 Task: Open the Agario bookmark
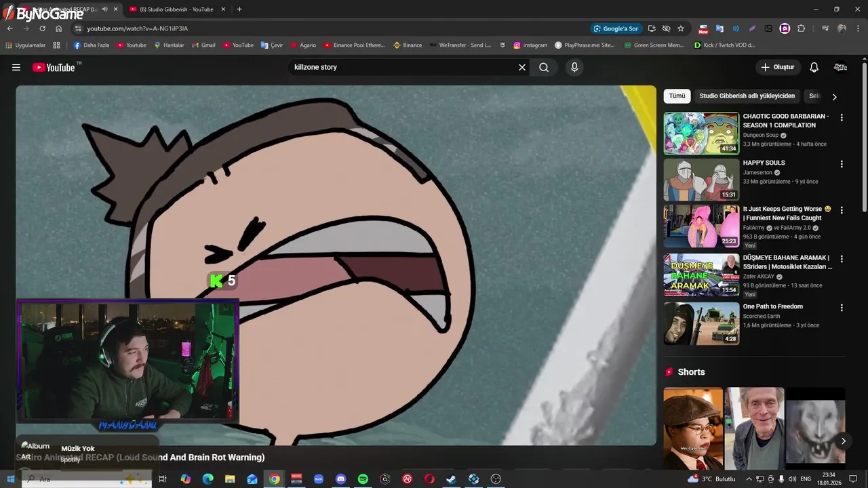[x=303, y=45]
